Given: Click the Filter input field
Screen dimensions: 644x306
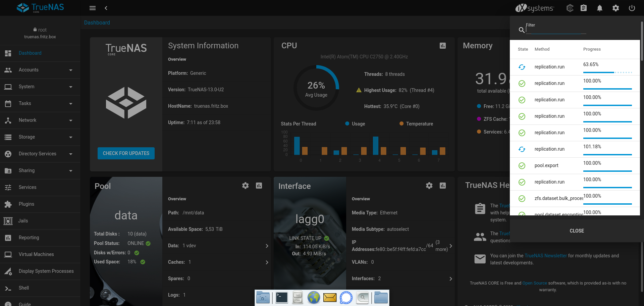Looking at the screenshot, I should pos(556,30).
